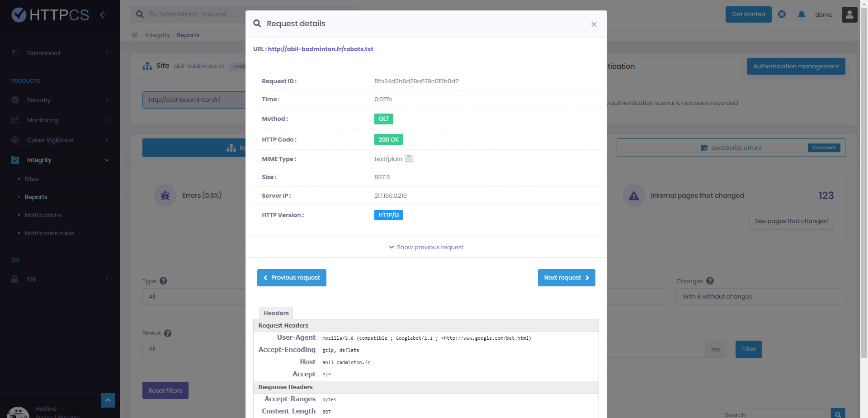Image resolution: width=868 pixels, height=418 pixels.
Task: Go to the Next request
Action: pyautogui.click(x=566, y=278)
